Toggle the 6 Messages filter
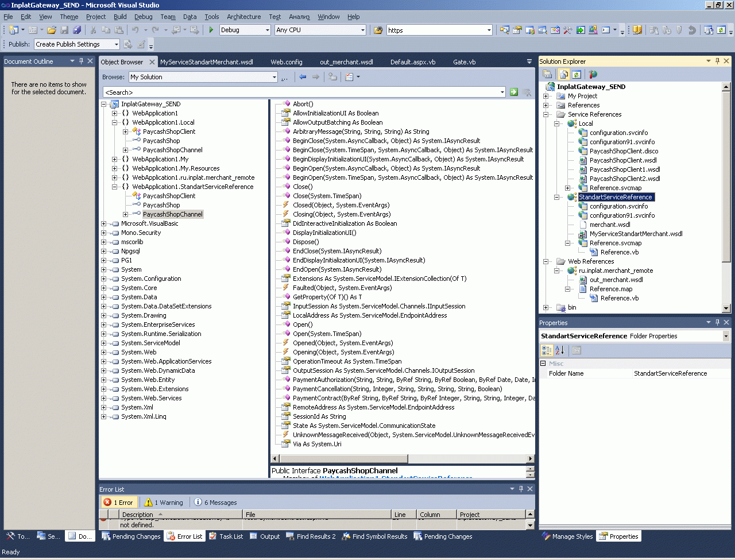This screenshot has height=560, width=735. click(x=216, y=503)
